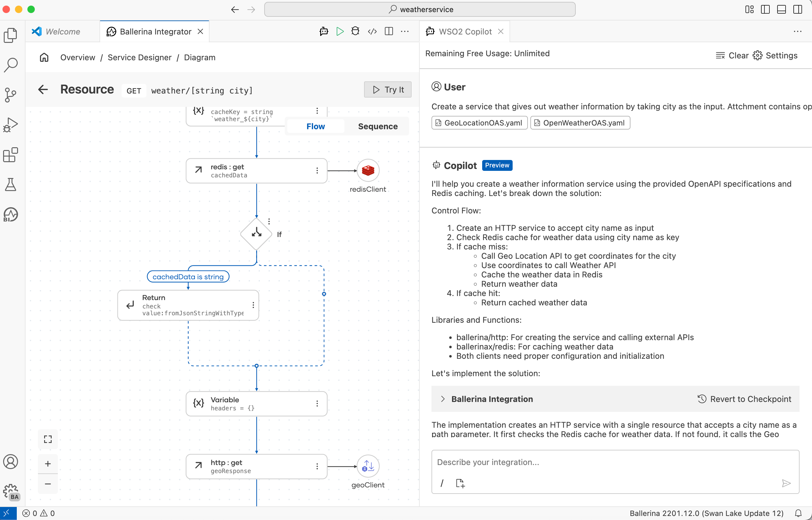
Task: Open the Accounts icon in activity bar
Action: pos(11,462)
